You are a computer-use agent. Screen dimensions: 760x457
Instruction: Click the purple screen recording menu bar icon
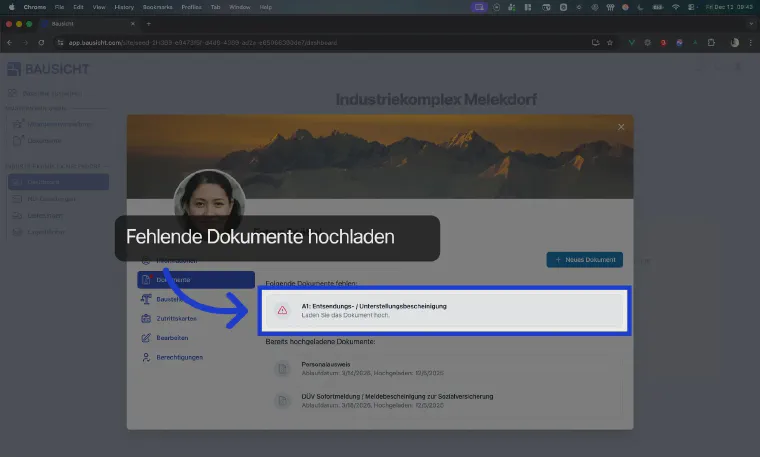pyautogui.click(x=479, y=7)
